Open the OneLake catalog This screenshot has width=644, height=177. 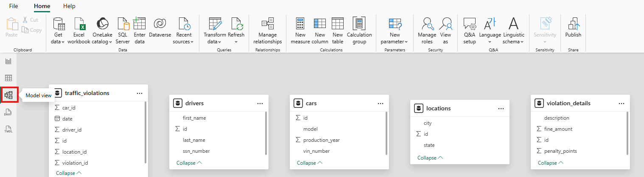[x=102, y=31]
